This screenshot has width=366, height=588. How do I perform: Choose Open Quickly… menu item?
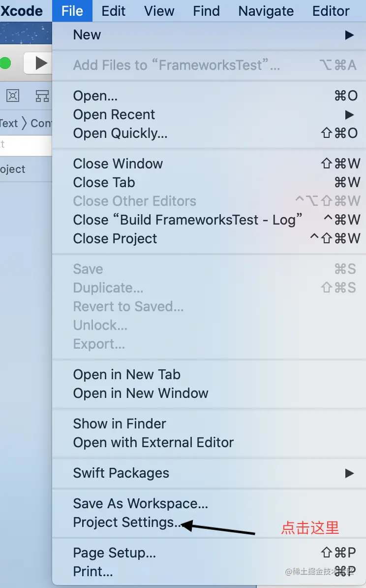coord(121,133)
